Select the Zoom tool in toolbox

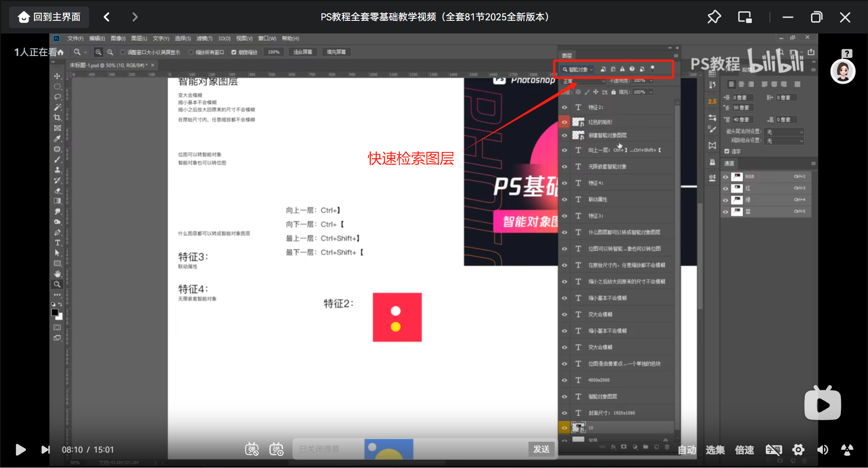click(57, 284)
